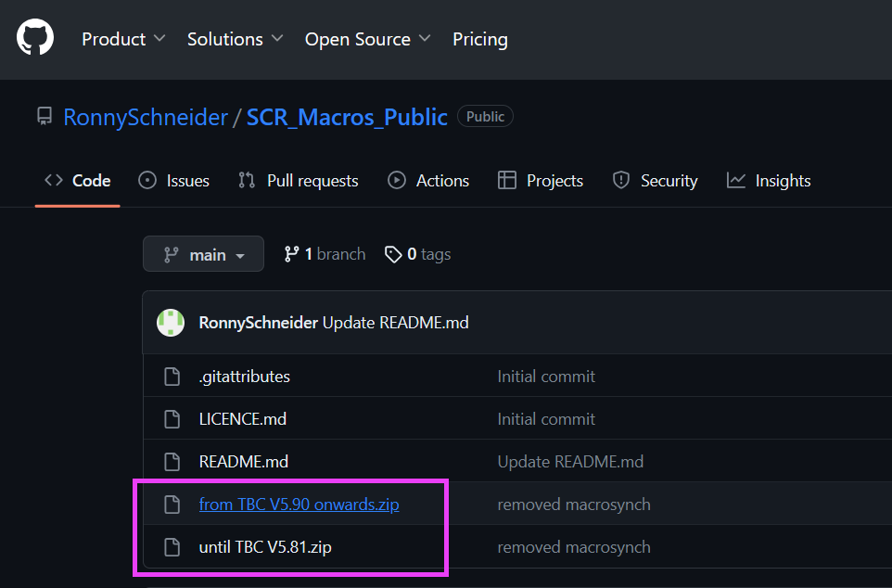This screenshot has height=588, width=892.
Task: Switch to the Issues tab
Action: tap(173, 181)
